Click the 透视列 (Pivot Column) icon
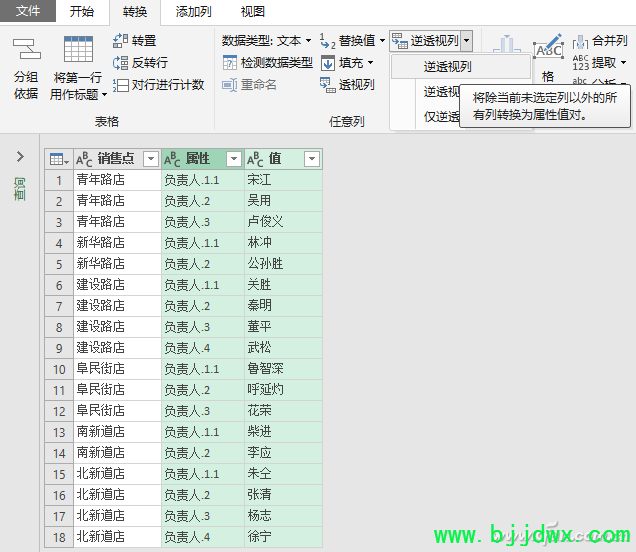The image size is (636, 552). coord(327,85)
